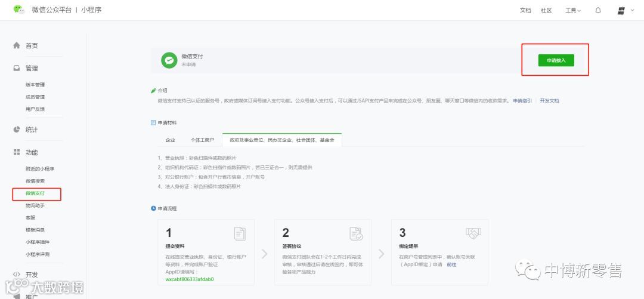Open 版本管理 in the sidebar

point(35,85)
